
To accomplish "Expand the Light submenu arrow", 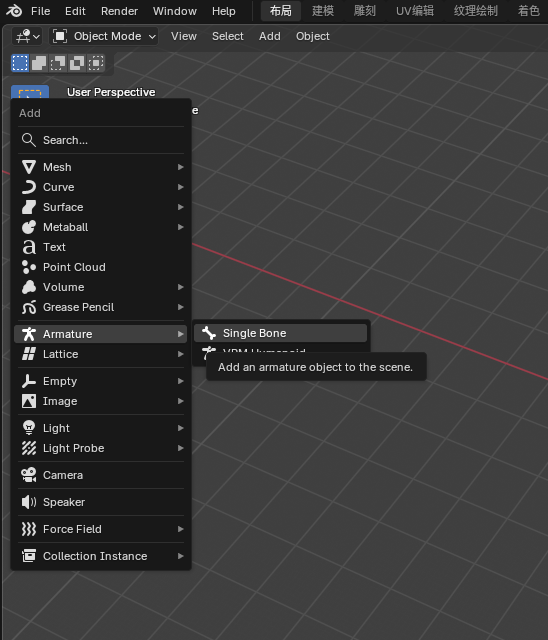I will pos(180,428).
